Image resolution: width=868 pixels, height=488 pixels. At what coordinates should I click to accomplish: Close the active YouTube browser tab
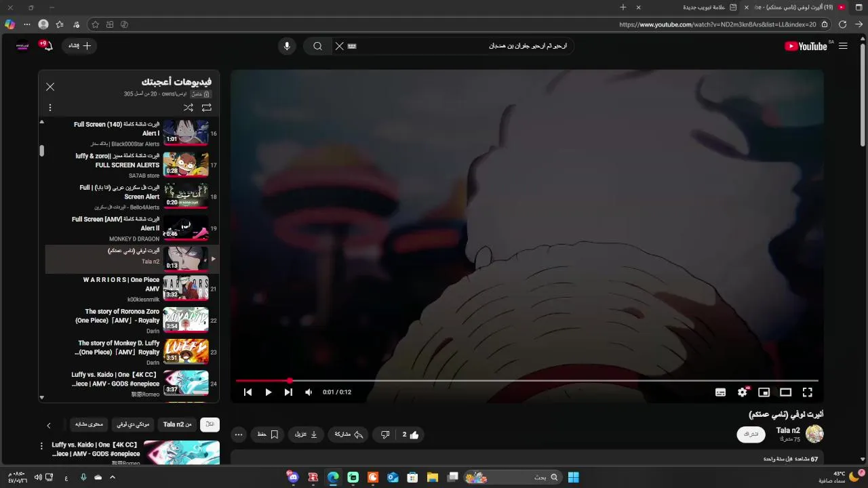(747, 7)
